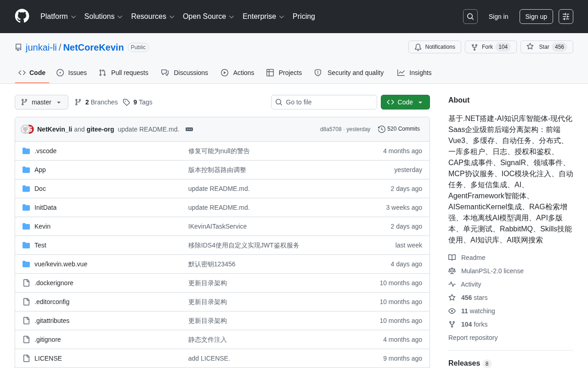Screen dimensions: 588x368
Task: Star the NetCoreKevin repository
Action: pyautogui.click(x=547, y=47)
